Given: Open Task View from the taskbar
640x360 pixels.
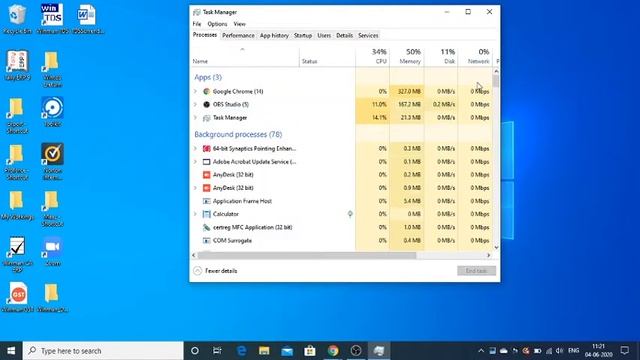Looking at the screenshot, I should 217,351.
